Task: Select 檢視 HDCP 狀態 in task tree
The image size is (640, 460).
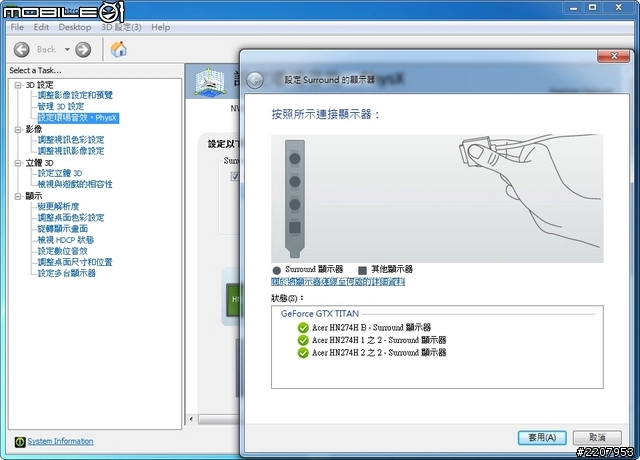Action: click(x=66, y=240)
